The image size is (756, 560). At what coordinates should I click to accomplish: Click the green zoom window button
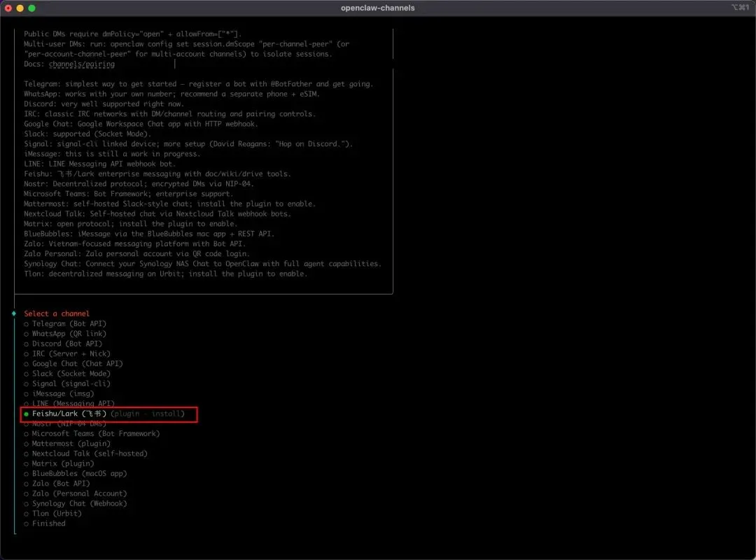point(31,8)
